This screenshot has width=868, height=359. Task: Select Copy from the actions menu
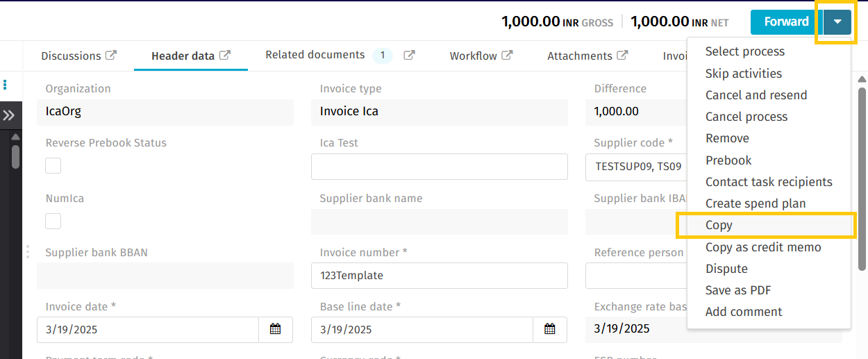(719, 225)
